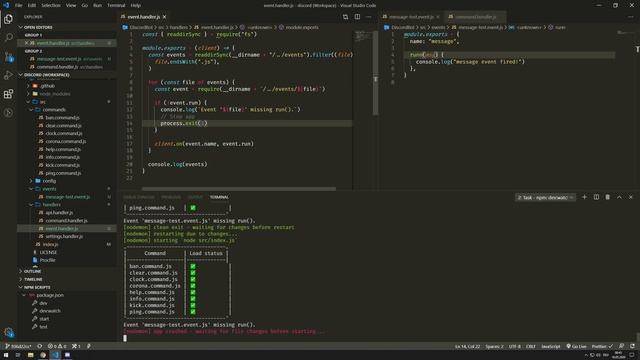
Task: Synchronize changes icon in status bar
Action: pos(40,346)
